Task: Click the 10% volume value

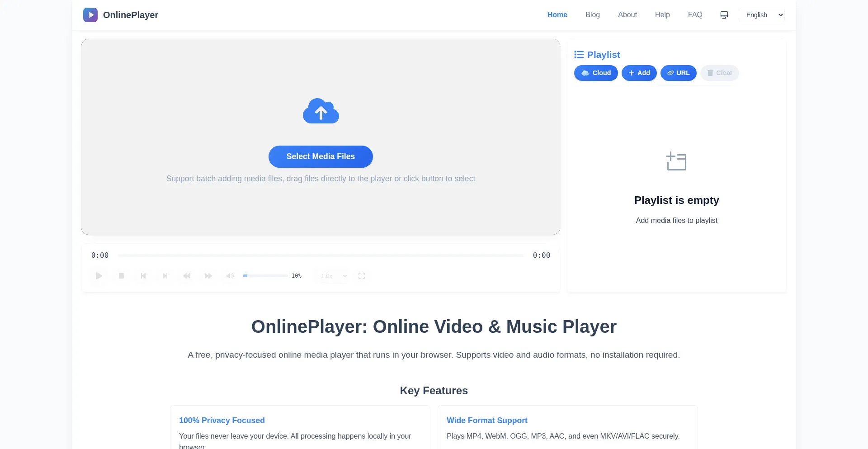Action: point(297,276)
